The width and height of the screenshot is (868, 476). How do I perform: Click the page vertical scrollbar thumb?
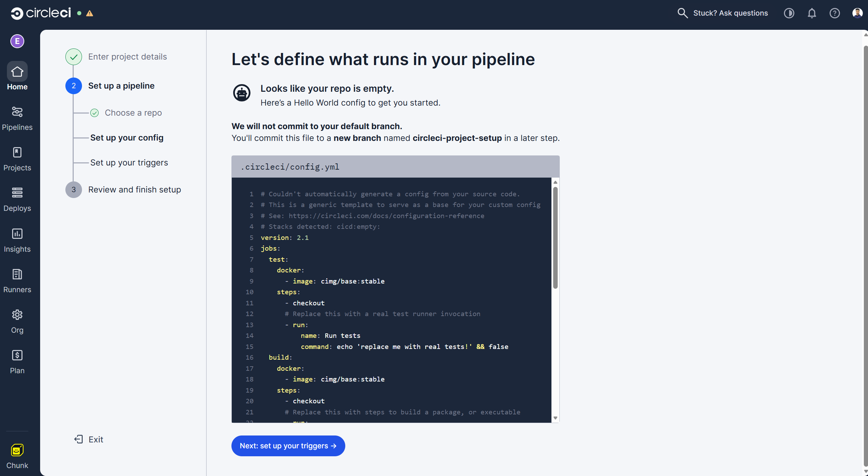866,256
